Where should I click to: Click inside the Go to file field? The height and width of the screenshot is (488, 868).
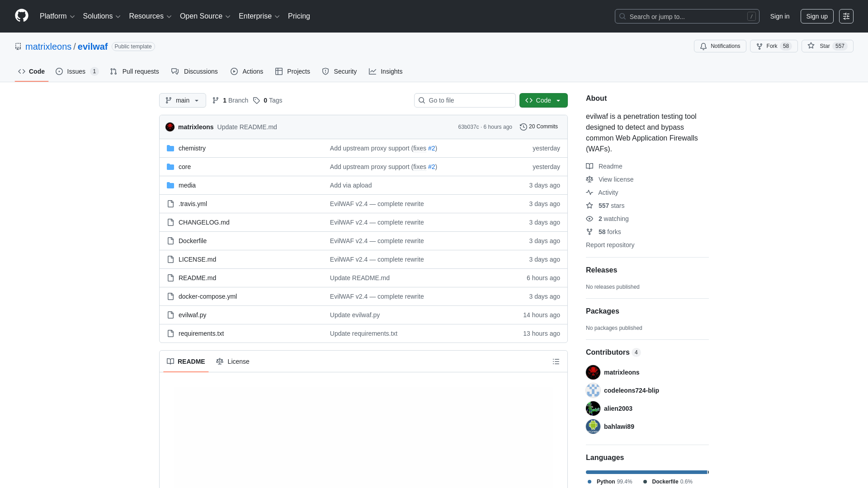pos(465,100)
